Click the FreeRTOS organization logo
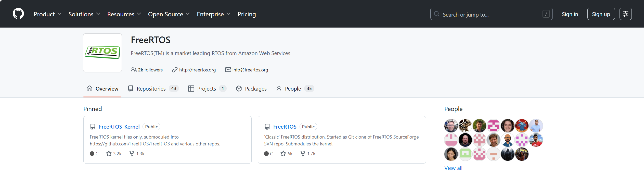 tap(102, 53)
